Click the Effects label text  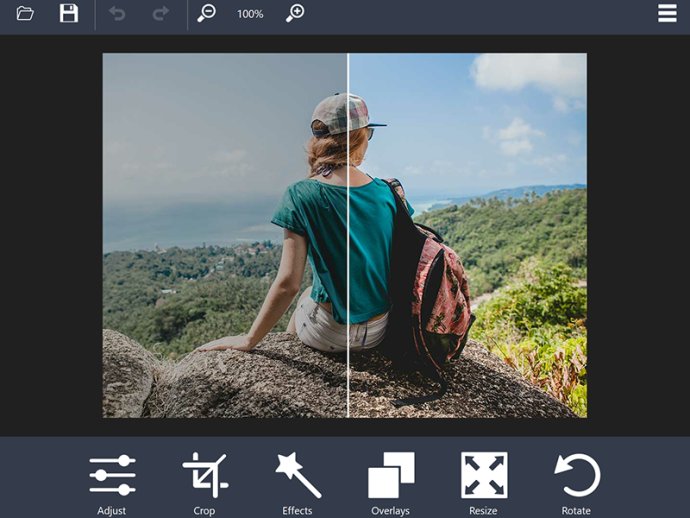(x=297, y=511)
